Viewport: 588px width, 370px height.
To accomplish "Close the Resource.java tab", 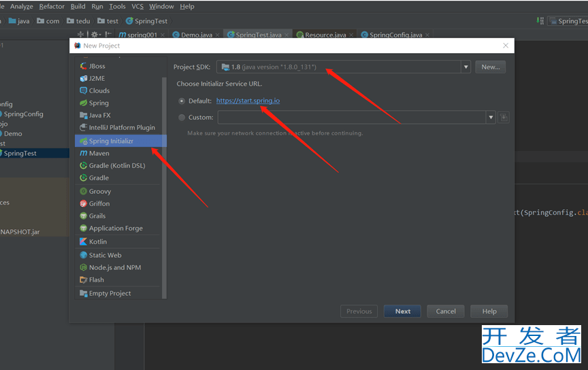I will [351, 35].
